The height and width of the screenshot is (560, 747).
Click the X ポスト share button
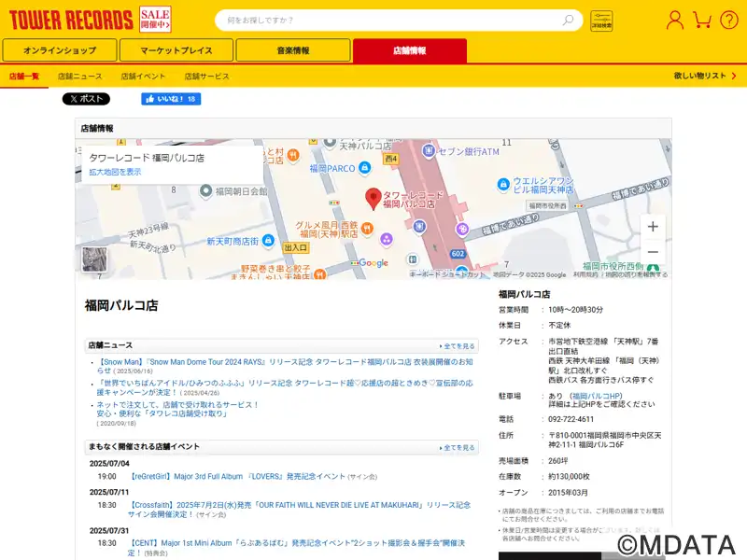pos(86,99)
